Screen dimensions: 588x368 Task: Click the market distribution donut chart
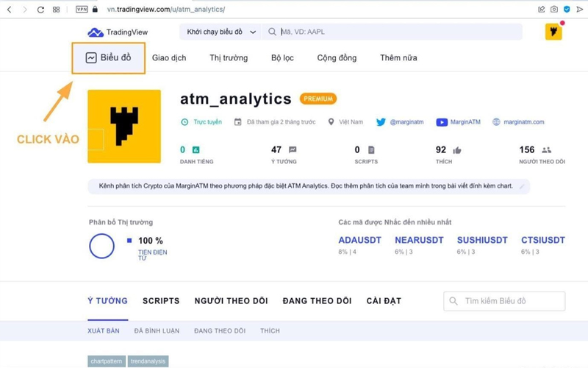pos(101,247)
